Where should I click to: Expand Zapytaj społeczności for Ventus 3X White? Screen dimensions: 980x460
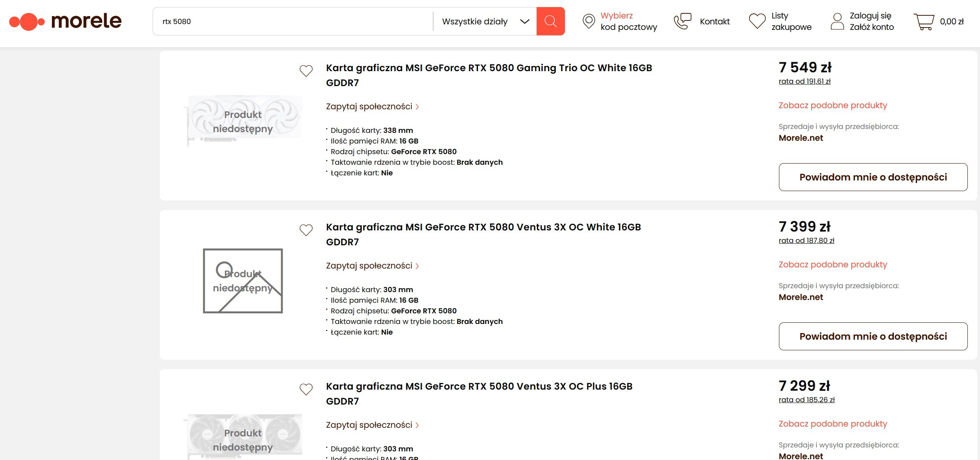372,266
